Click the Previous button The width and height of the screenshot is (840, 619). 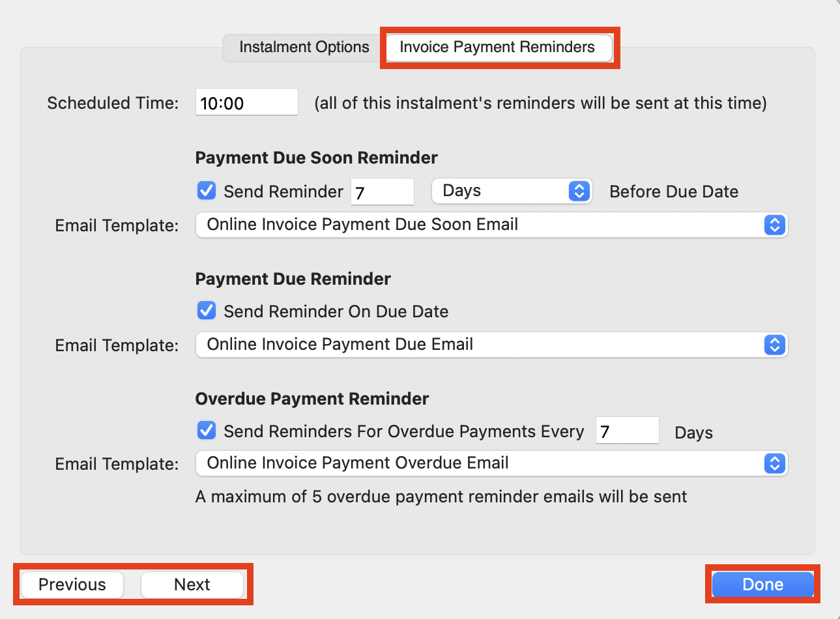pyautogui.click(x=71, y=584)
